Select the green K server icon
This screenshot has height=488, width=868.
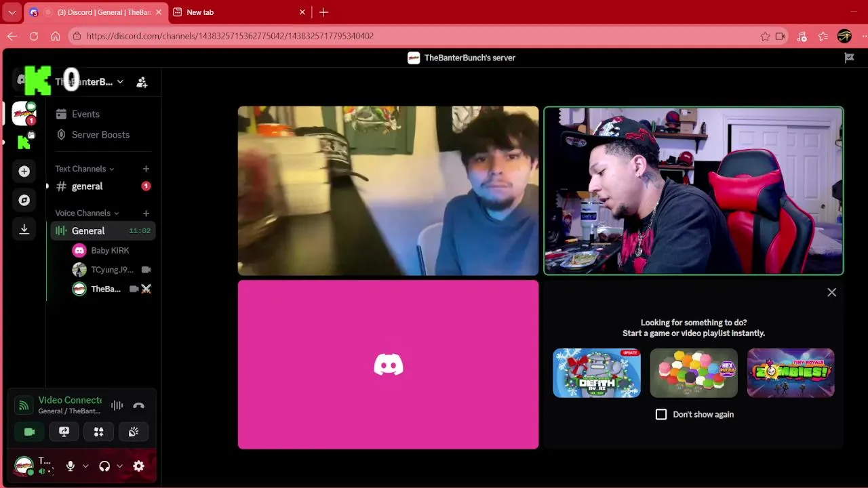click(x=24, y=142)
